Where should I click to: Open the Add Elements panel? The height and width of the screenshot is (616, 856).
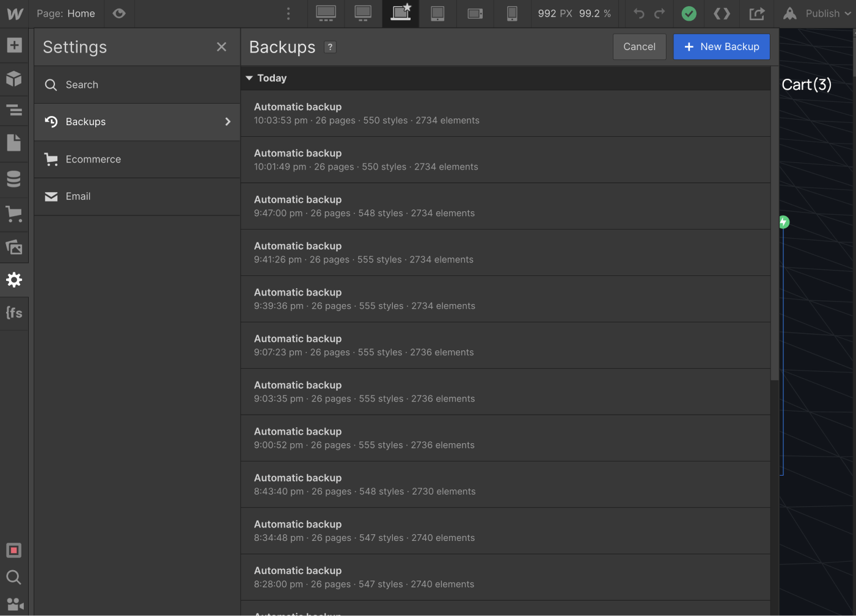[14, 45]
